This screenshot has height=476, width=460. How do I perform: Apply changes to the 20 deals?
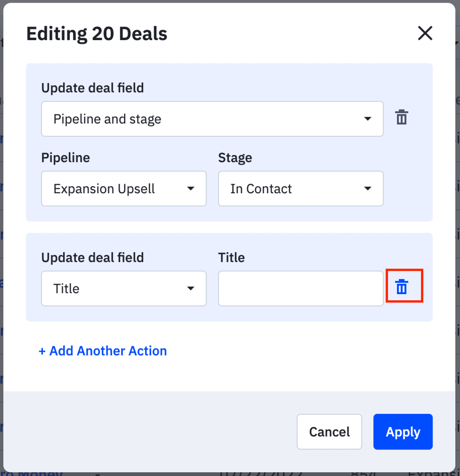coord(403,432)
